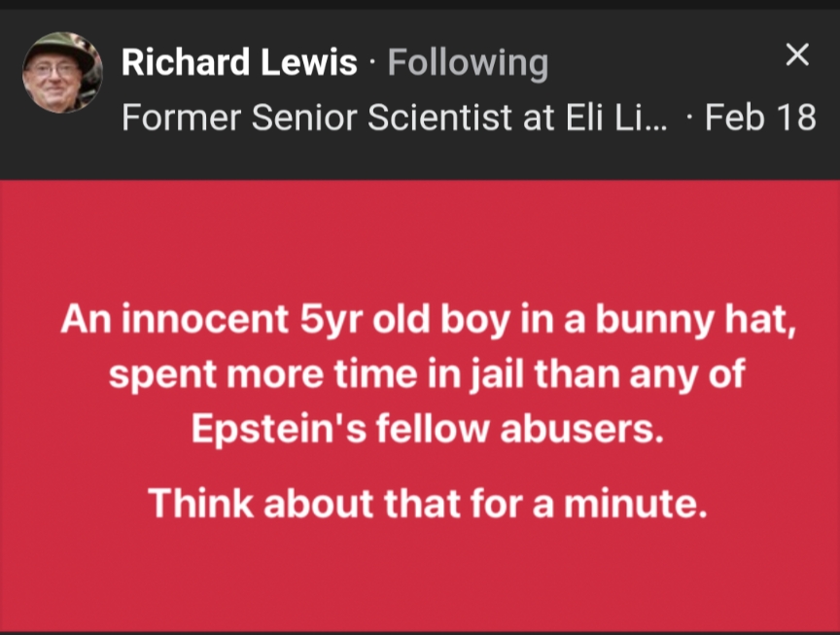The width and height of the screenshot is (840, 635).
Task: Toggle the Following status
Action: coord(468,63)
